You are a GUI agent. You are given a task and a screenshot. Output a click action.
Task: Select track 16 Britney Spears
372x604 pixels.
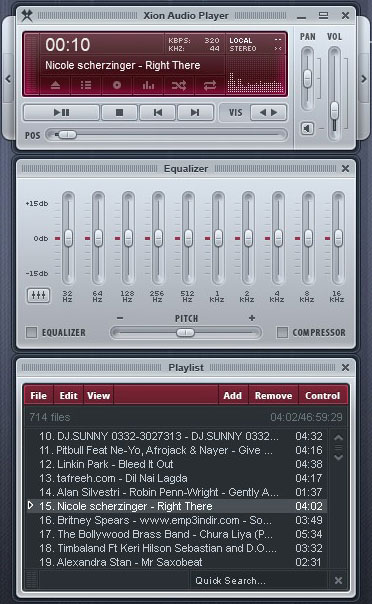pos(177,520)
